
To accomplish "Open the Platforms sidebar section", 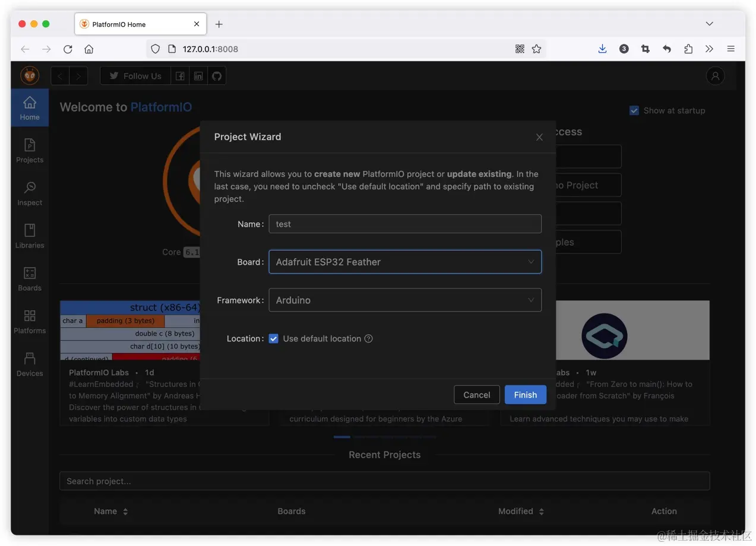I will coord(30,322).
